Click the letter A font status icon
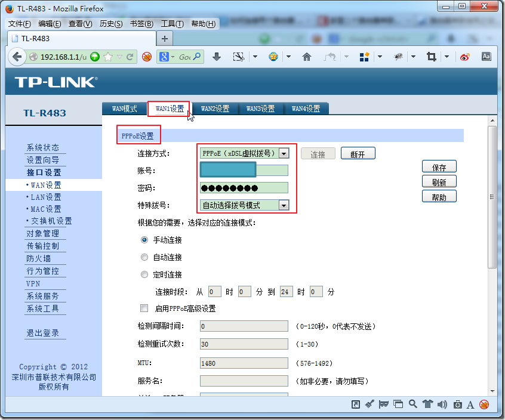 (470, 405)
